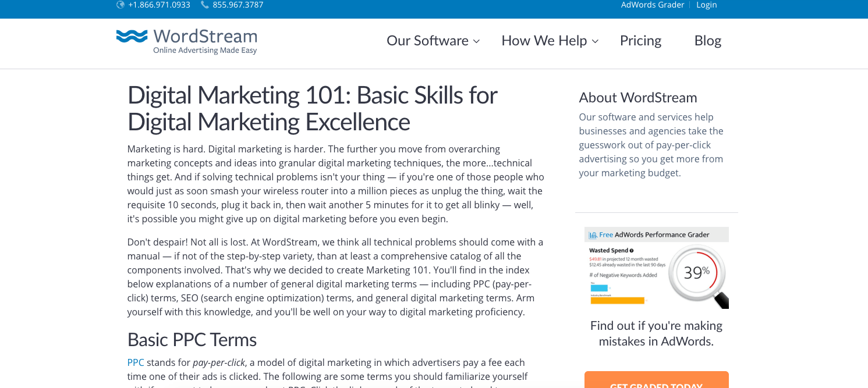Click the AdWords Grader top link
Image resolution: width=868 pixels, height=388 pixels.
[653, 5]
